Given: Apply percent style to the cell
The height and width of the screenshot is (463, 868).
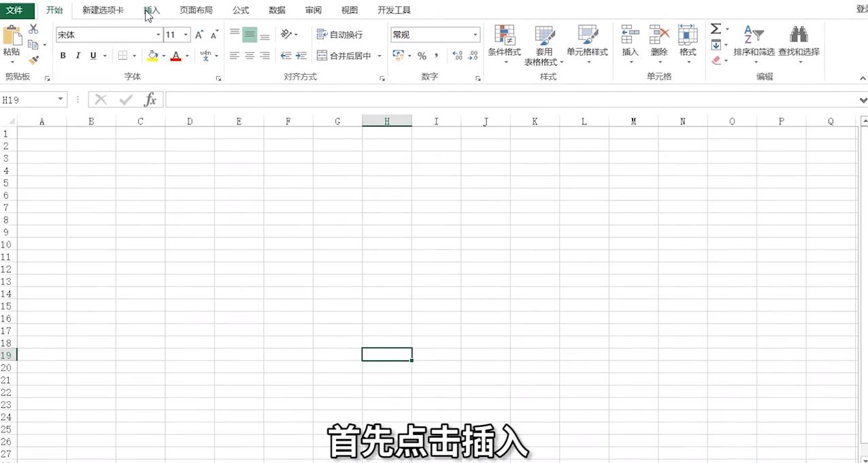Looking at the screenshot, I should point(422,56).
